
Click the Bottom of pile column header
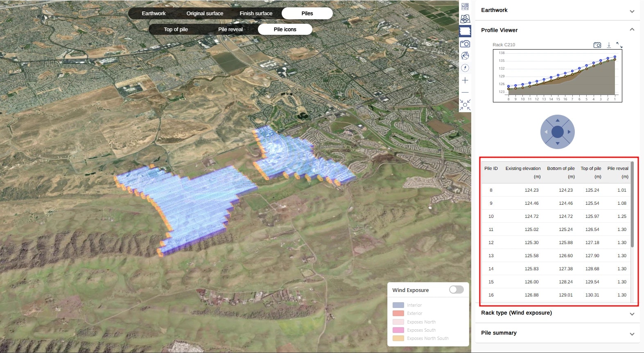pyautogui.click(x=561, y=172)
